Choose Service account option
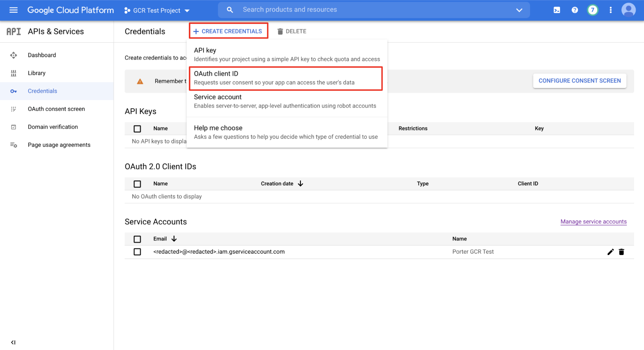The height and width of the screenshot is (350, 644). pyautogui.click(x=287, y=101)
